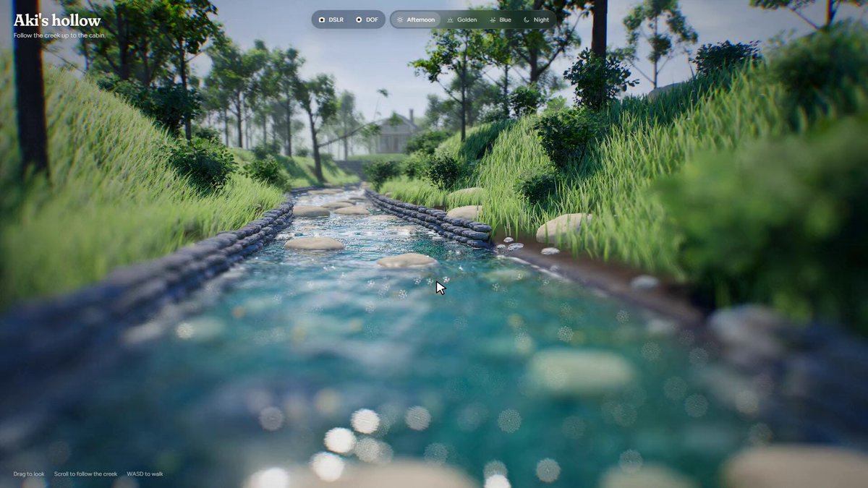Select the Afternoon lighting preset
The image size is (868, 488).
tap(416, 20)
